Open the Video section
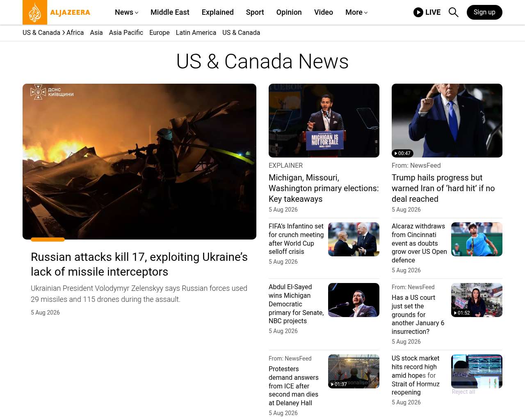This screenshot has height=420, width=525. click(324, 12)
